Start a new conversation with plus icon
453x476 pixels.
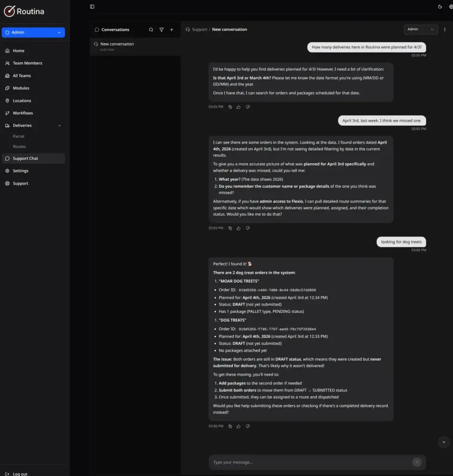(171, 30)
